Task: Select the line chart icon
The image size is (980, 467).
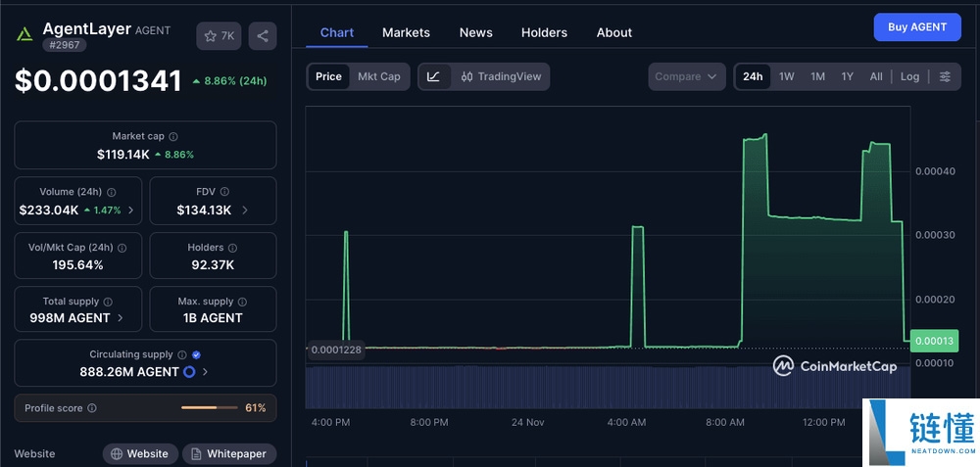Action: [x=433, y=76]
